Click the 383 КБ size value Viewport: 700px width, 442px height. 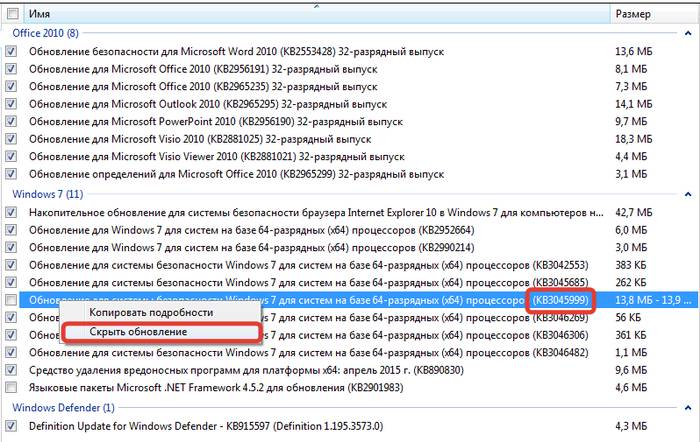click(631, 265)
